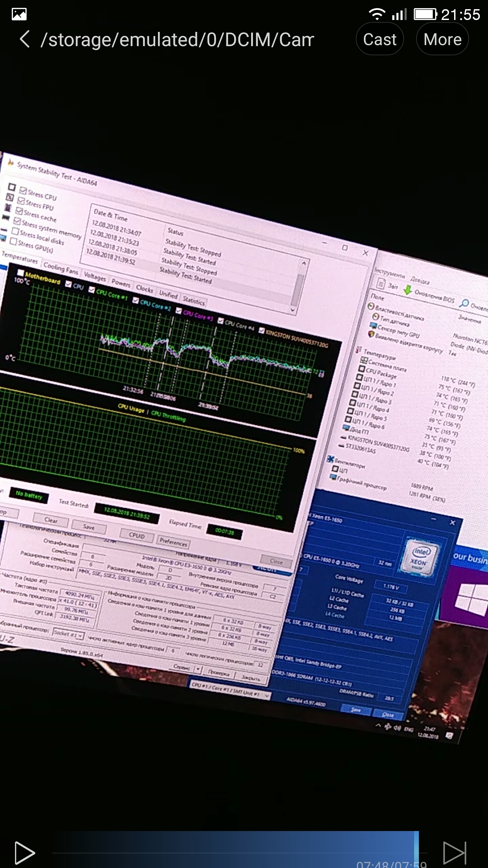Tap the image notification icon in status bar
488x868 pixels.
pyautogui.click(x=19, y=15)
